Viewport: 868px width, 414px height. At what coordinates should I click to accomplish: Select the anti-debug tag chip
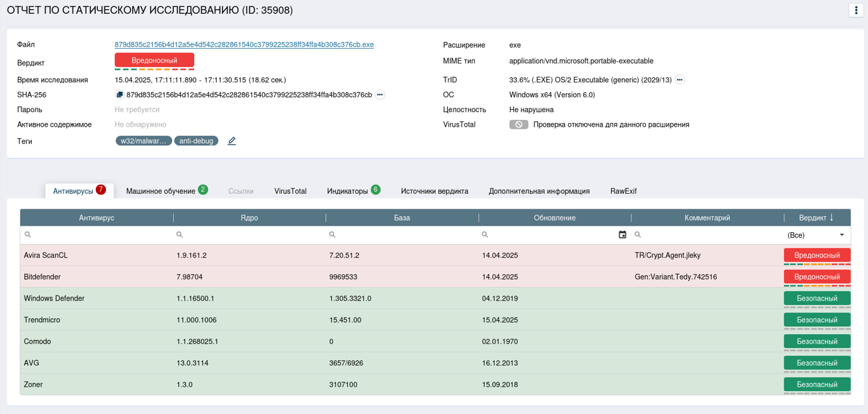click(196, 141)
